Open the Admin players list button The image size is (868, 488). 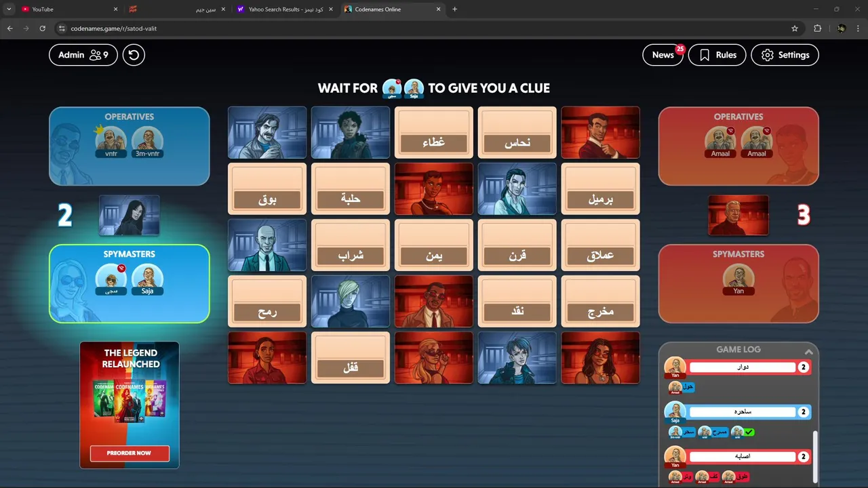click(x=83, y=55)
